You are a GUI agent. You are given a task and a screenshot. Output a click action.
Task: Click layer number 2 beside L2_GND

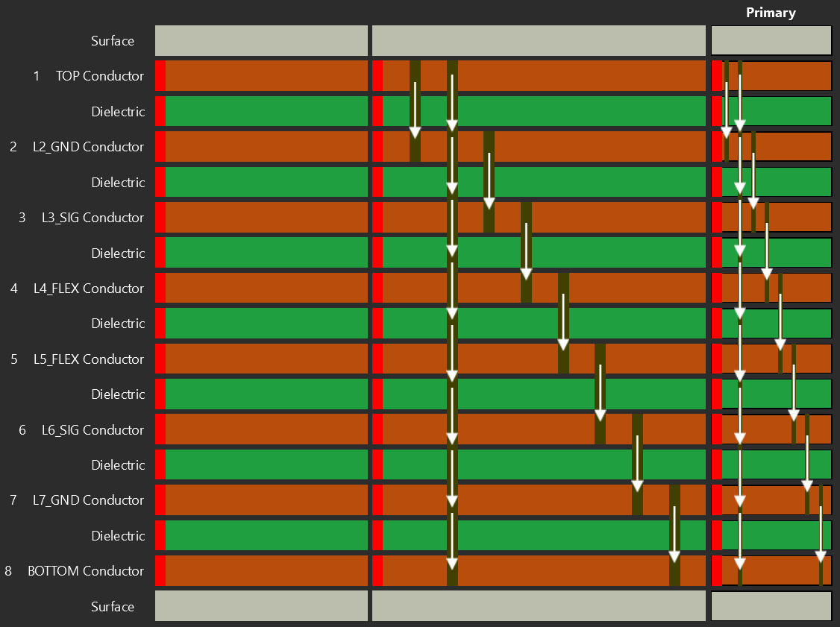13,147
